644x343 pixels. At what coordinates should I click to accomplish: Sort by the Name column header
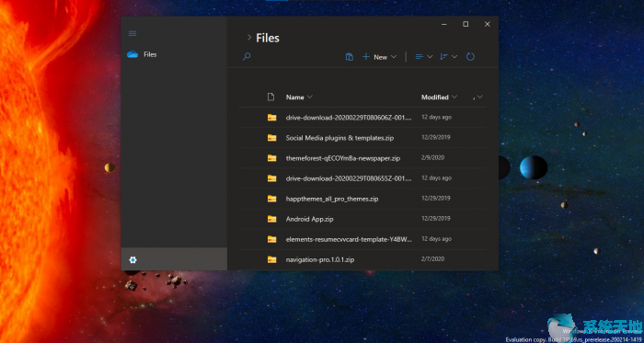[295, 97]
